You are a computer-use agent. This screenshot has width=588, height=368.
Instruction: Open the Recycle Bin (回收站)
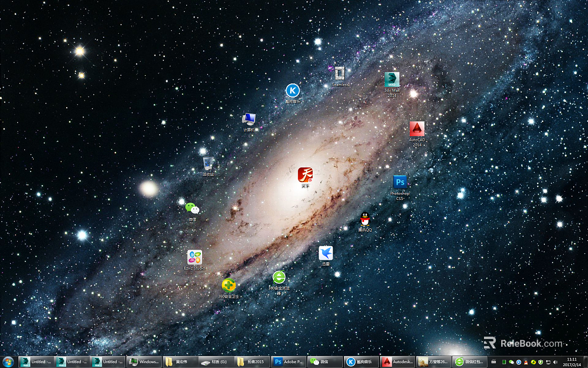tap(208, 164)
